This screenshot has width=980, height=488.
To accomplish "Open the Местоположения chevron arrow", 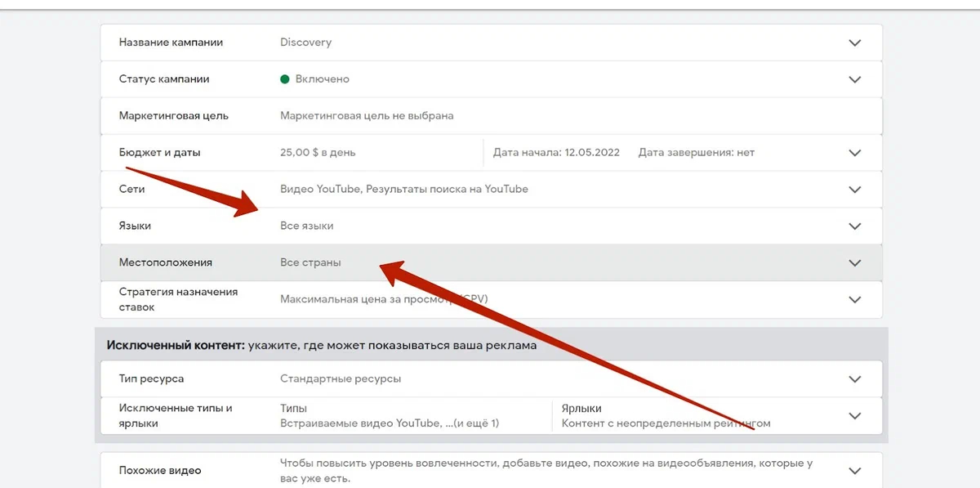I will [x=854, y=263].
